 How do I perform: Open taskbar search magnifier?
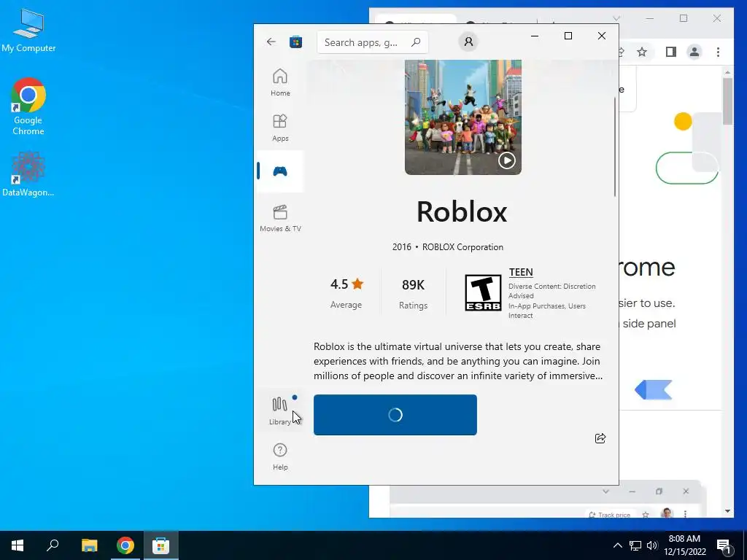tap(53, 545)
